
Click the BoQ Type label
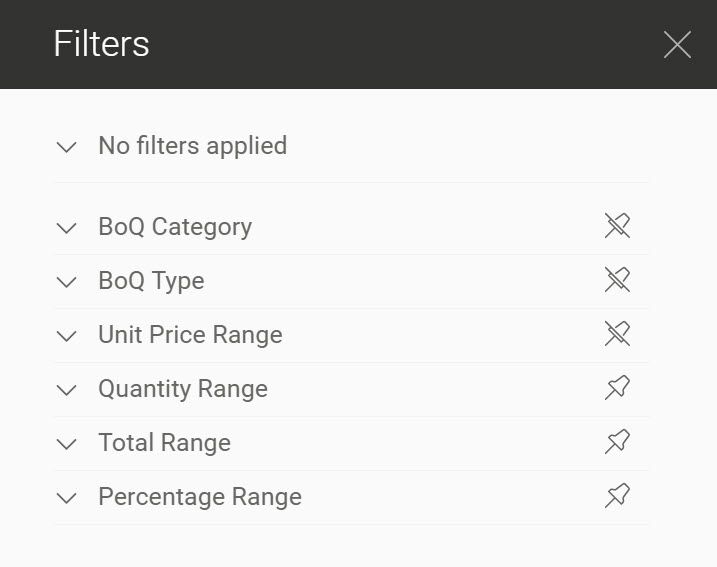tap(151, 281)
